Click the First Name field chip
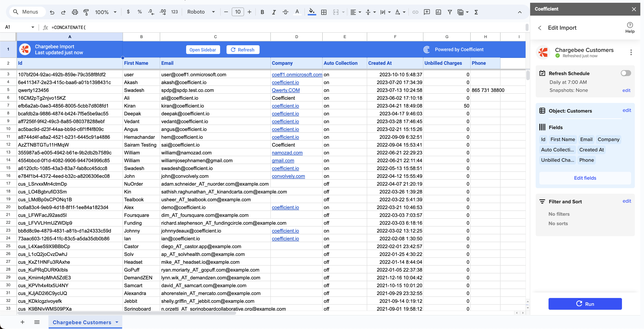644x329 pixels. click(563, 139)
